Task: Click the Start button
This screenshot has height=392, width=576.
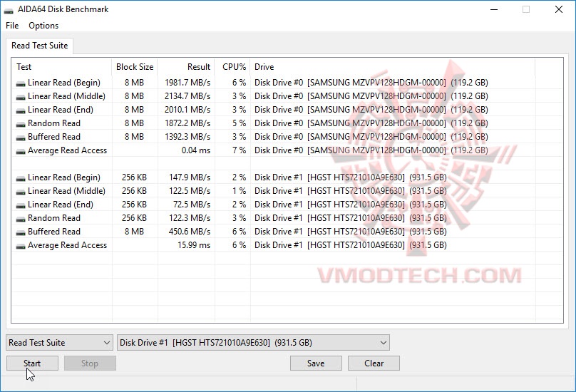Action: (x=32, y=363)
